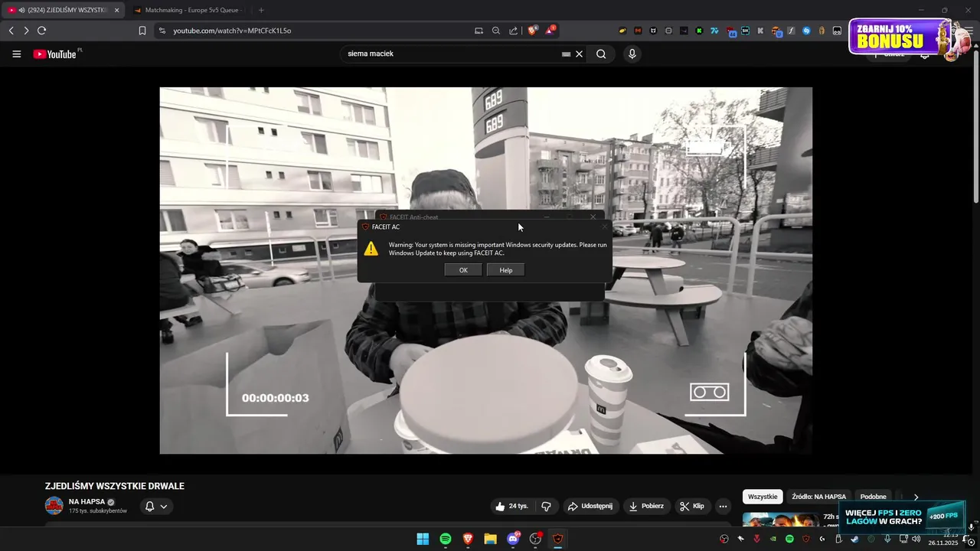Click the WIĘCEJ FPS I ZERO LAGÓW ad
The image size is (980, 551).
click(901, 517)
